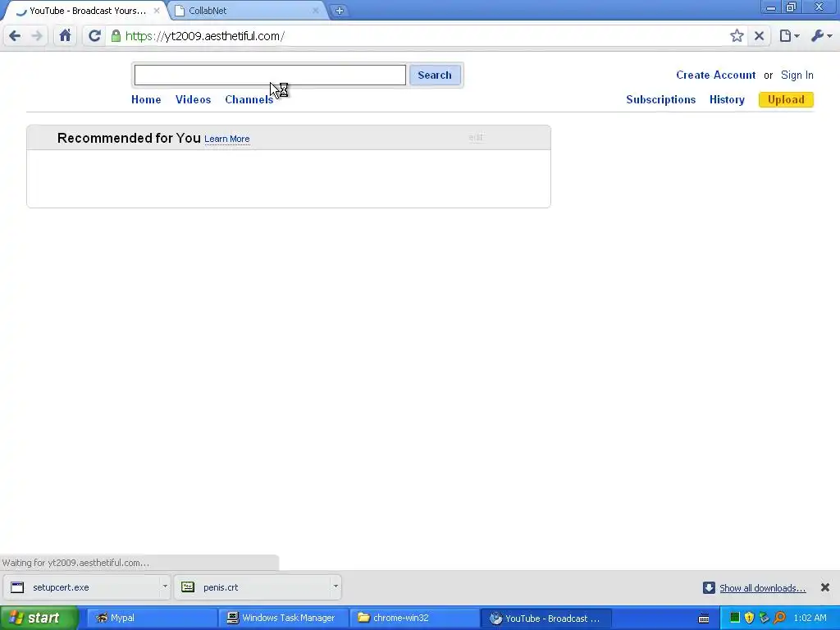This screenshot has width=840, height=630.
Task: Open the History link
Action: tap(727, 99)
